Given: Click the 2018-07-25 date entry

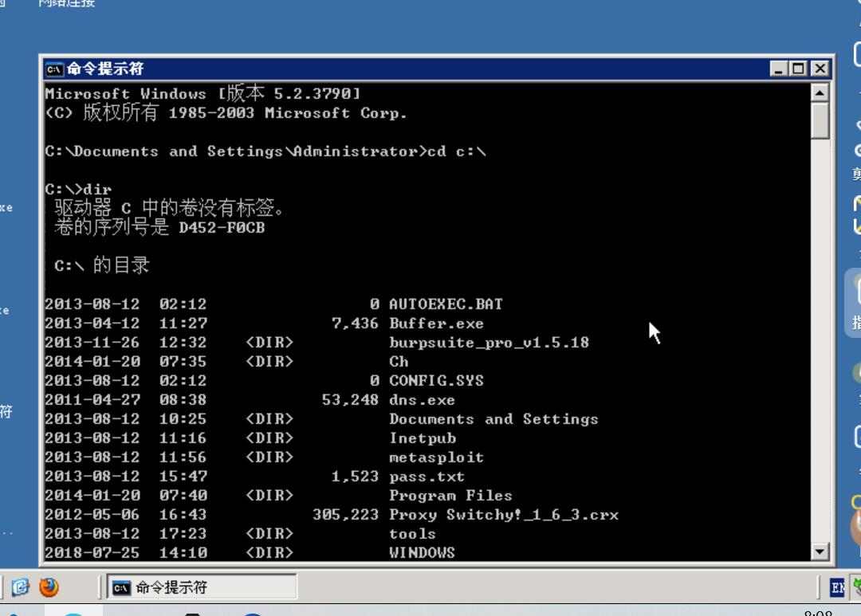Looking at the screenshot, I should pos(92,552).
